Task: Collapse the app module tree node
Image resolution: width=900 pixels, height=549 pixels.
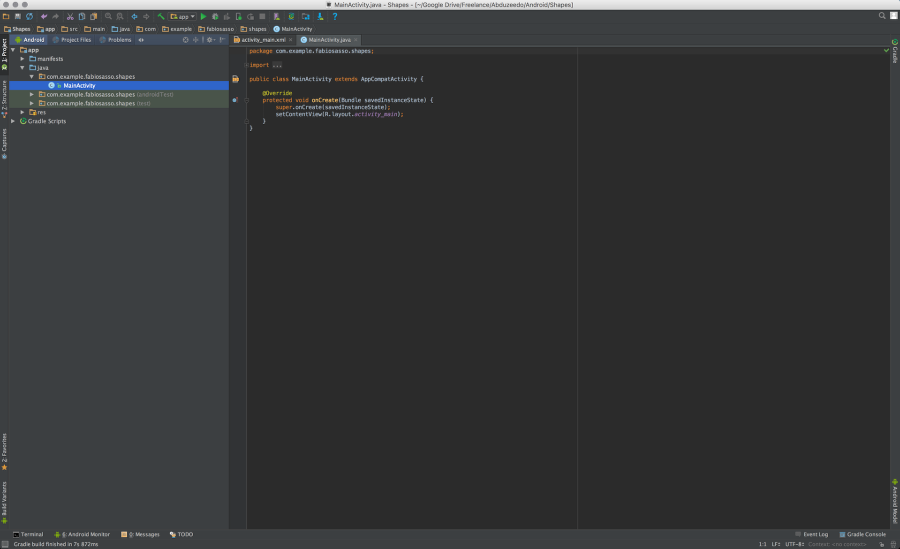Action: tap(13, 50)
